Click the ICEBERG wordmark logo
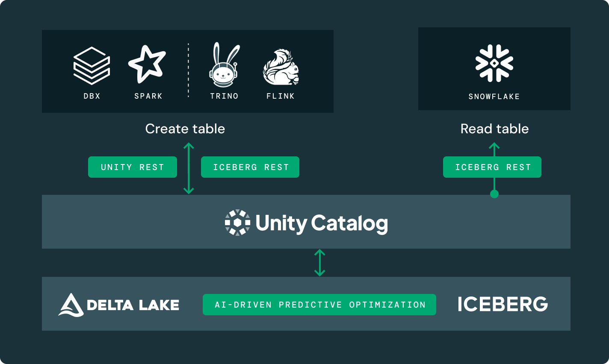Screen dimensions: 609x364 [x=503, y=304]
